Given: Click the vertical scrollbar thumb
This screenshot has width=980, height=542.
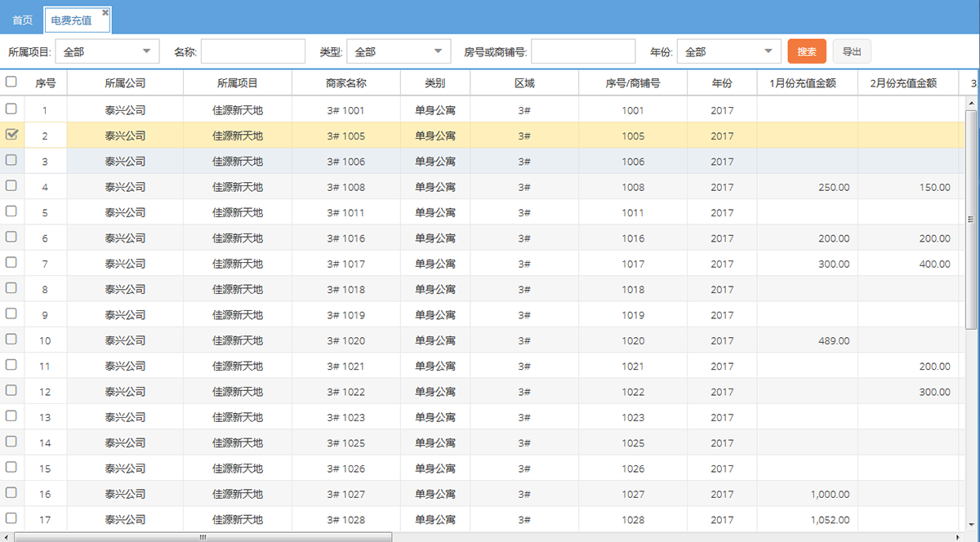Looking at the screenshot, I should pos(971,220).
